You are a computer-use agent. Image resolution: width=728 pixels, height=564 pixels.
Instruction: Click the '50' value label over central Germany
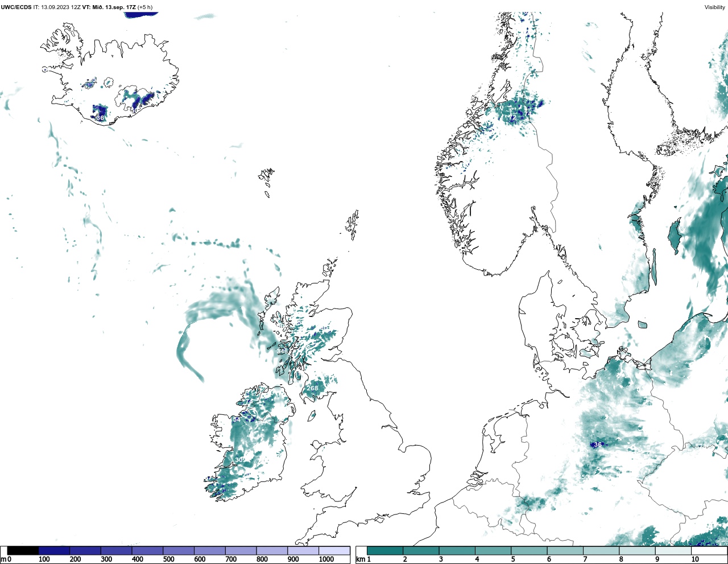coord(585,477)
